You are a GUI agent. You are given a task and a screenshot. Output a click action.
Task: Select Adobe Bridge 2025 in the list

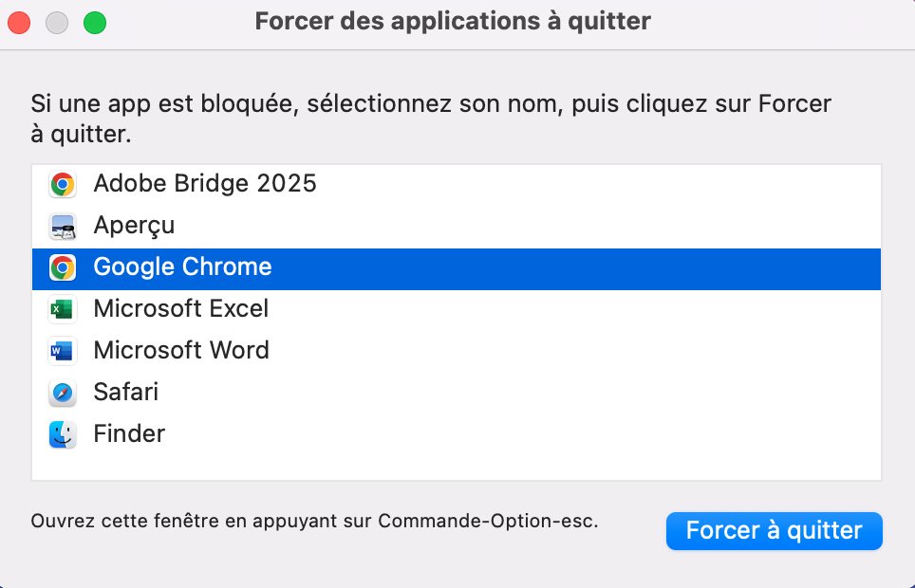click(x=204, y=184)
